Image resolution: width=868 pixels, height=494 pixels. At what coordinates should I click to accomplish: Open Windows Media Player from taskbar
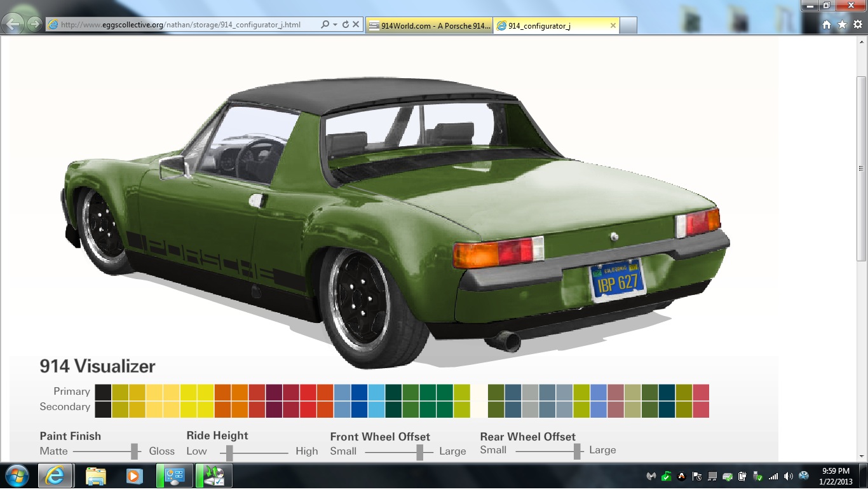click(x=134, y=476)
